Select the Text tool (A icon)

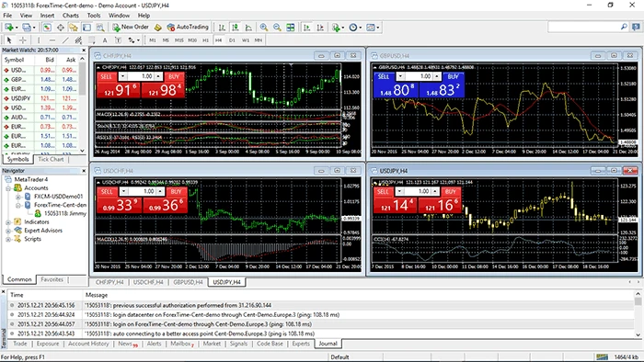click(105, 40)
